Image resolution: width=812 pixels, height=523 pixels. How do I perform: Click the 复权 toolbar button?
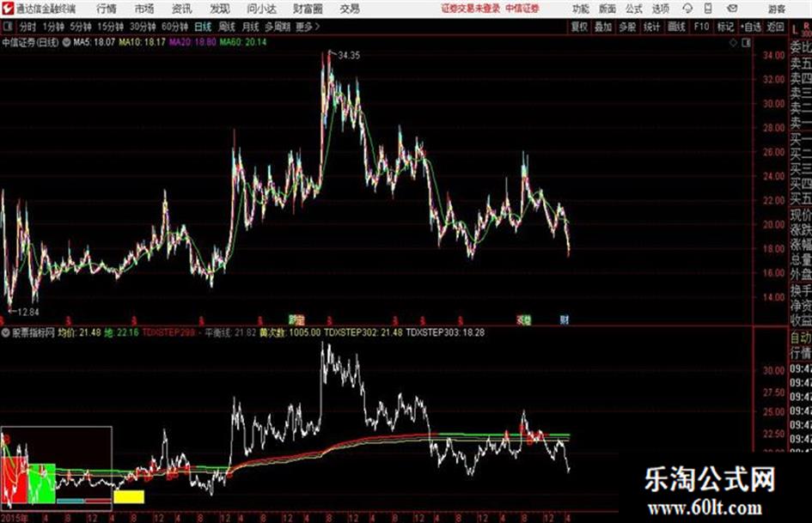(579, 27)
